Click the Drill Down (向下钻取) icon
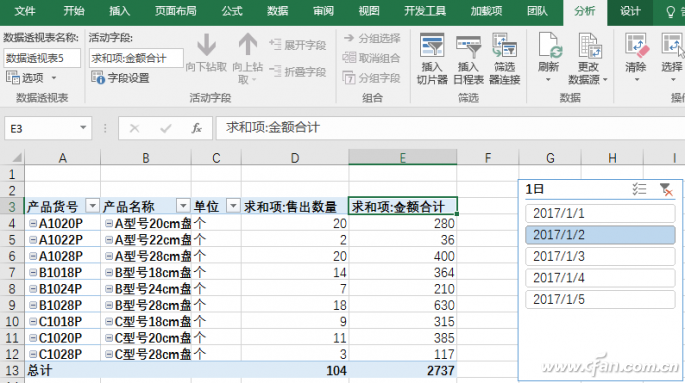Image resolution: width=685 pixels, height=383 pixels. coord(206,44)
